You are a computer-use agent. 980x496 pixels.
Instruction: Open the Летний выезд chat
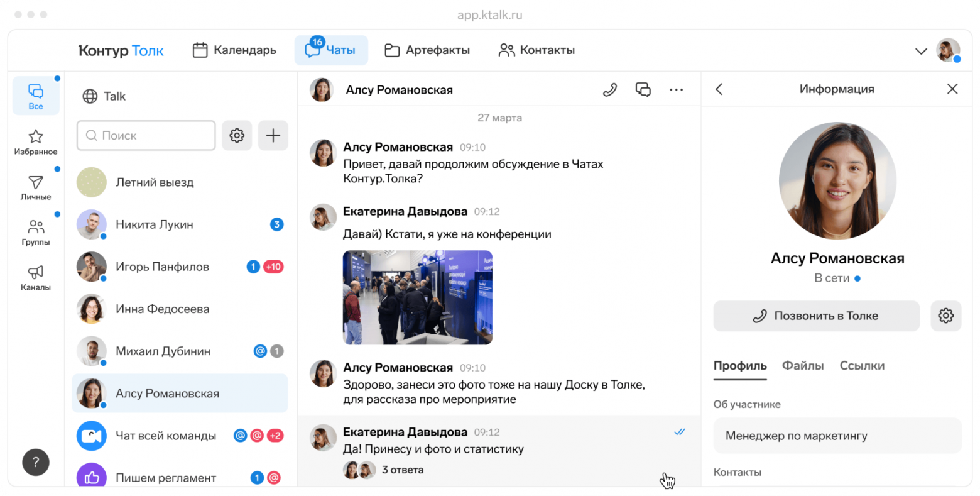pyautogui.click(x=180, y=182)
